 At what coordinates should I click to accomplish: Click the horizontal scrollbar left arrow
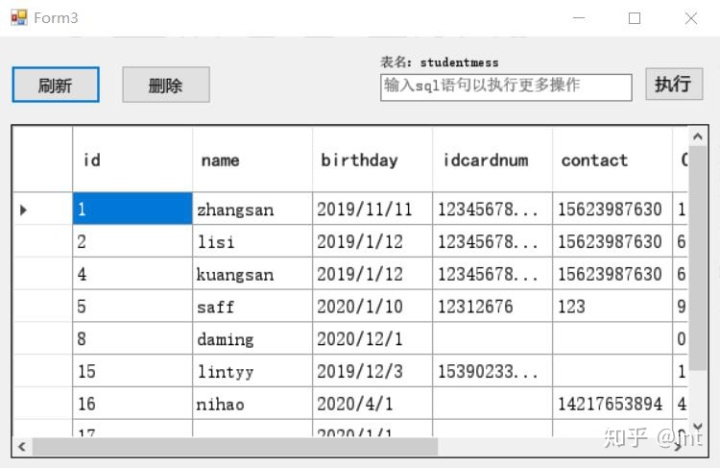point(22,446)
